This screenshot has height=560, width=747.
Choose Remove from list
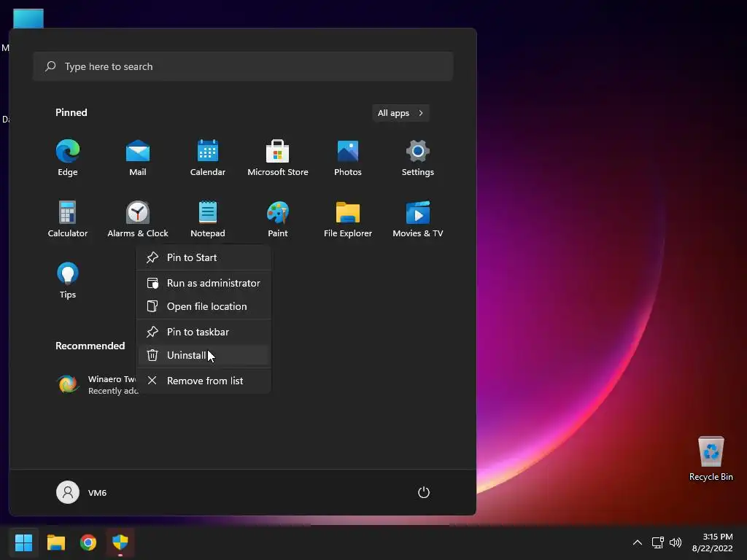pos(204,381)
